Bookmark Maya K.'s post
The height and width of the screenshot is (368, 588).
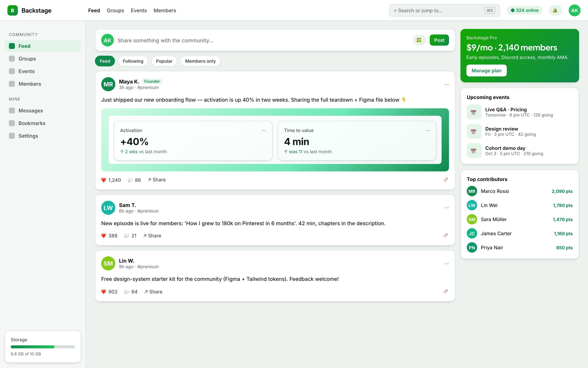coord(445,180)
